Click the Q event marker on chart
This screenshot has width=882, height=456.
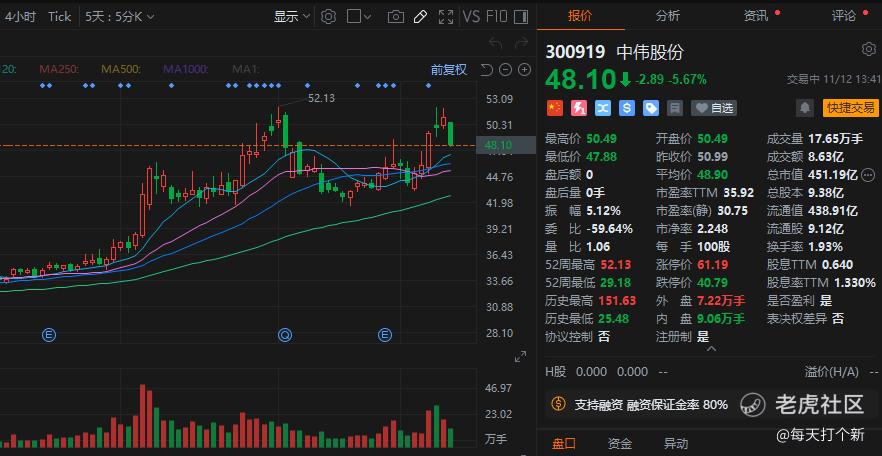(285, 336)
